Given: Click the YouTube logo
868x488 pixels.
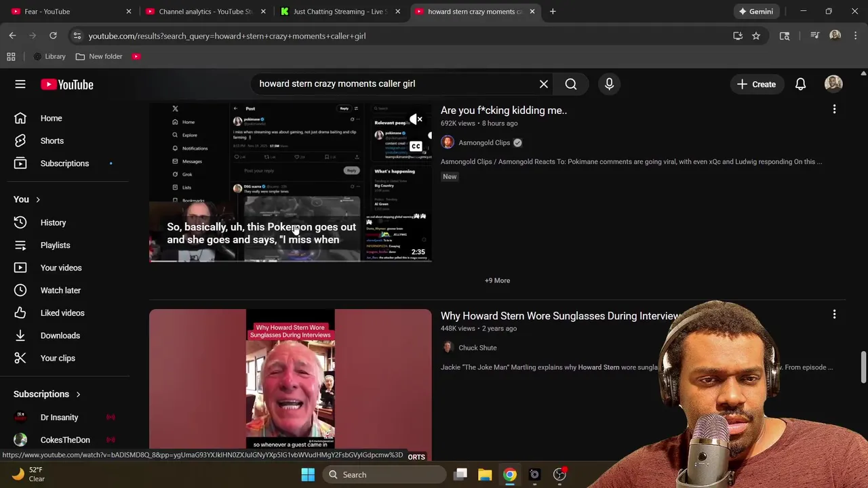Looking at the screenshot, I should point(66,85).
